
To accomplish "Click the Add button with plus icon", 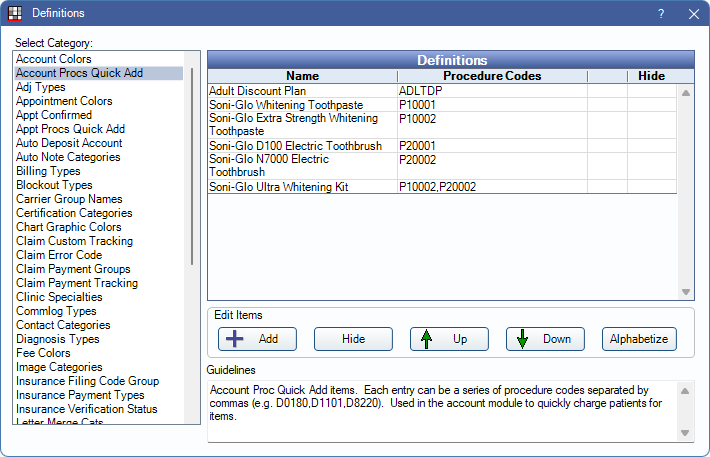I will click(257, 339).
